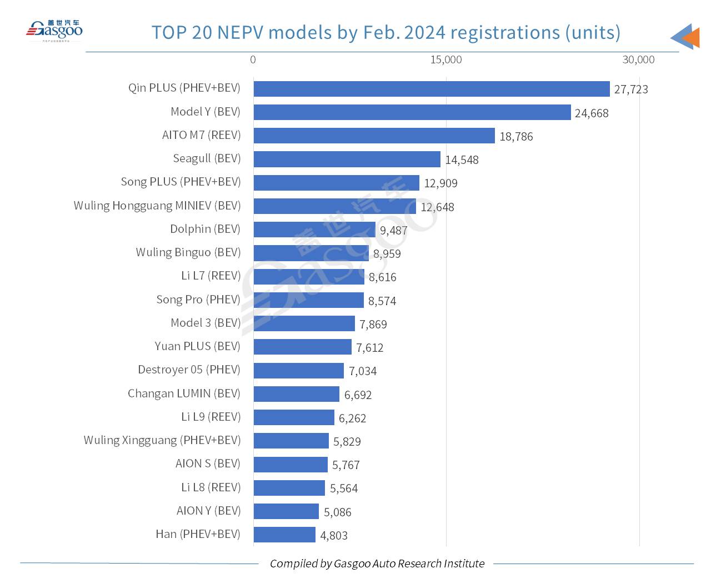Click the value 7,034
The width and height of the screenshot is (711, 588).
362,371
